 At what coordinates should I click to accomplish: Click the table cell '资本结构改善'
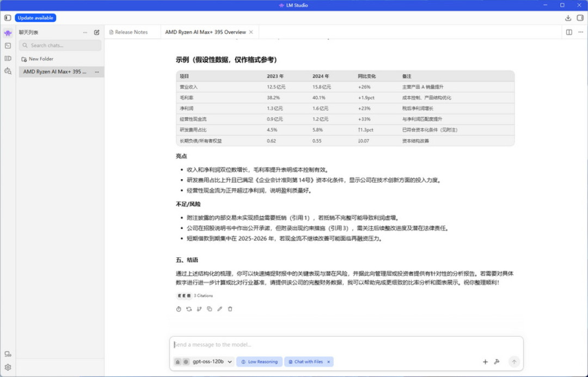[x=415, y=141]
